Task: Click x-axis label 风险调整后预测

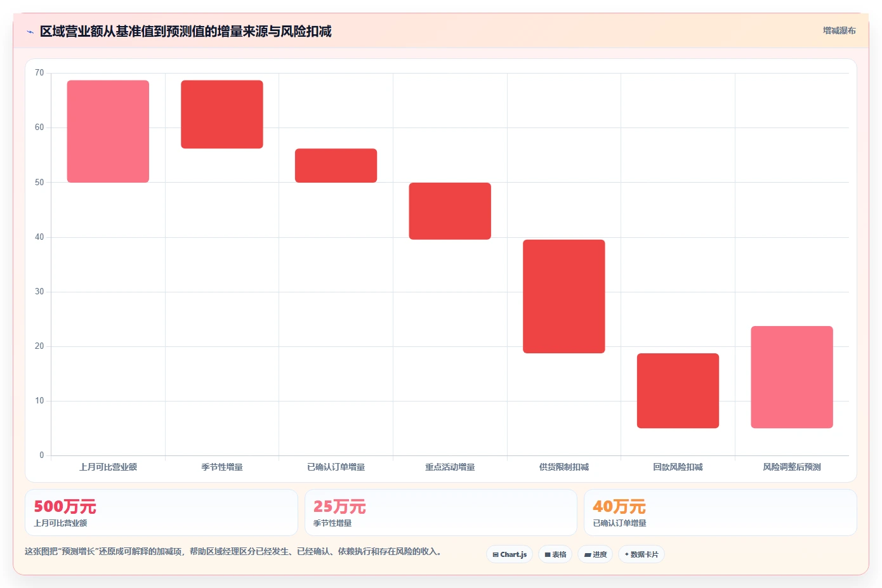Action: point(792,467)
